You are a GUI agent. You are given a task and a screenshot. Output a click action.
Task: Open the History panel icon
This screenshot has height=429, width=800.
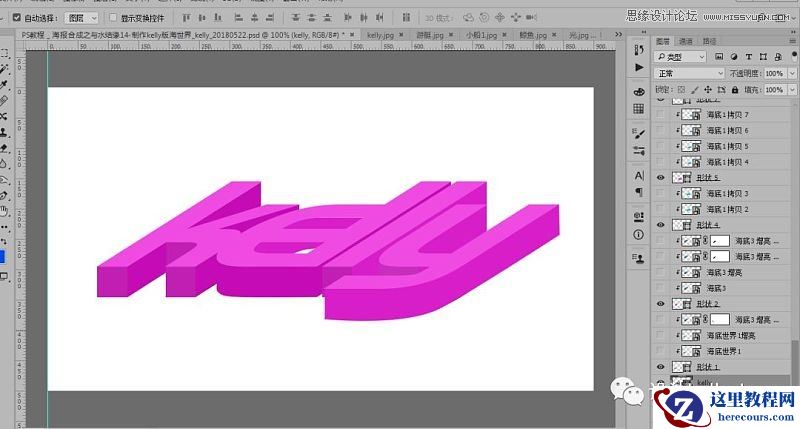tap(639, 50)
